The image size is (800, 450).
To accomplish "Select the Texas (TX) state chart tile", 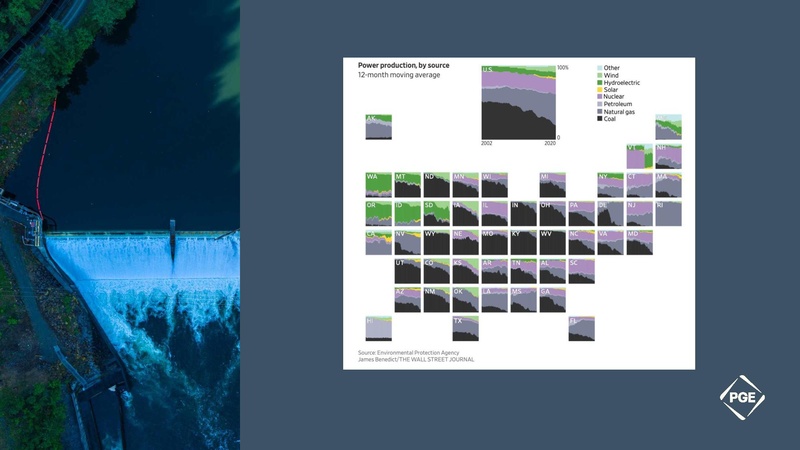I will point(465,328).
